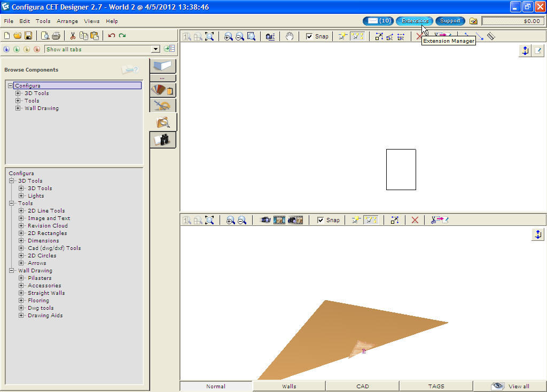This screenshot has width=547, height=392.
Task: Expand the Wall Drawing node in the upper tree
Action: tap(18, 108)
